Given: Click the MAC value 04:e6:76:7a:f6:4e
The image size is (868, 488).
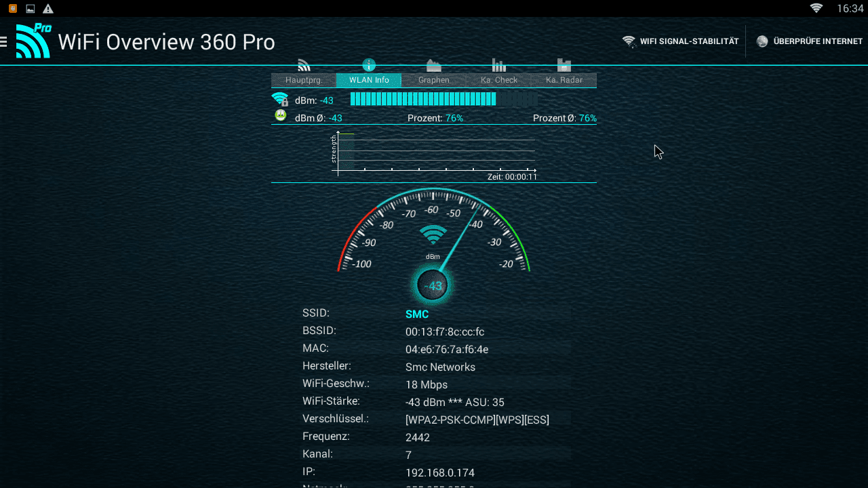Looking at the screenshot, I should 447,350.
